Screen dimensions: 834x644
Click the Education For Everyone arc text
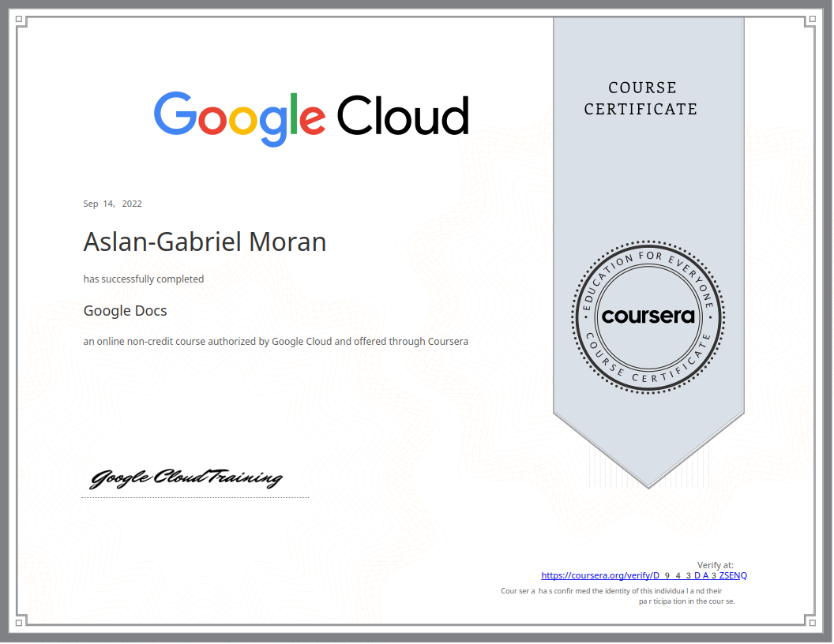(x=648, y=260)
